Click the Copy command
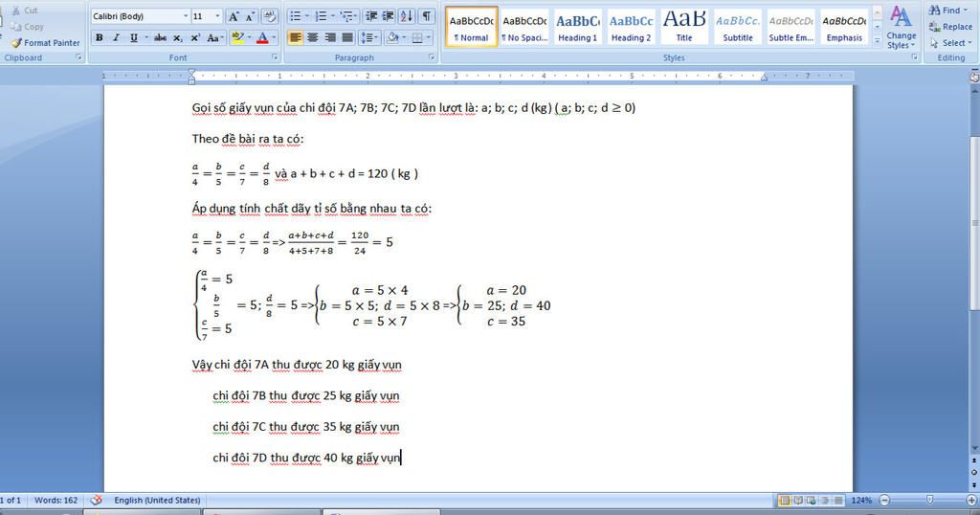 coord(28,27)
